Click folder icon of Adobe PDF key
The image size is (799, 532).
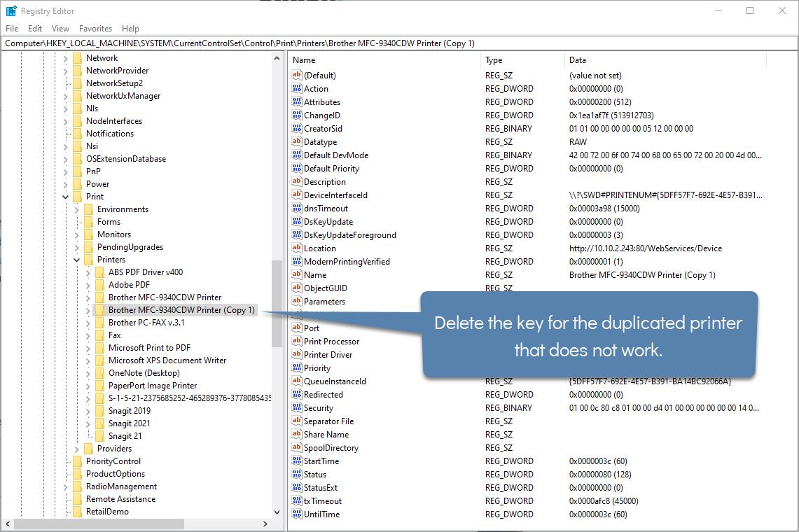pyautogui.click(x=100, y=285)
